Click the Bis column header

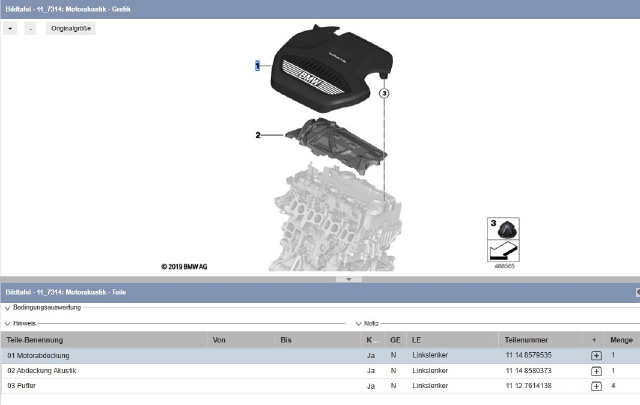tap(318, 340)
